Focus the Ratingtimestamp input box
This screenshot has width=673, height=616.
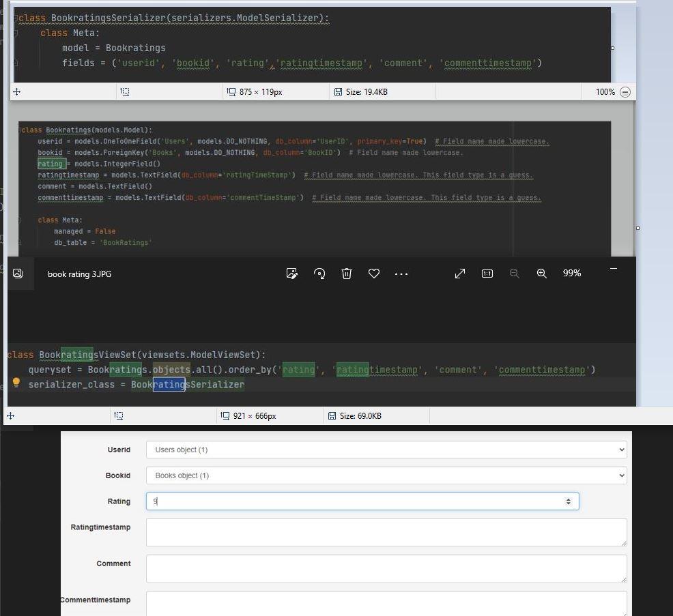coord(386,532)
